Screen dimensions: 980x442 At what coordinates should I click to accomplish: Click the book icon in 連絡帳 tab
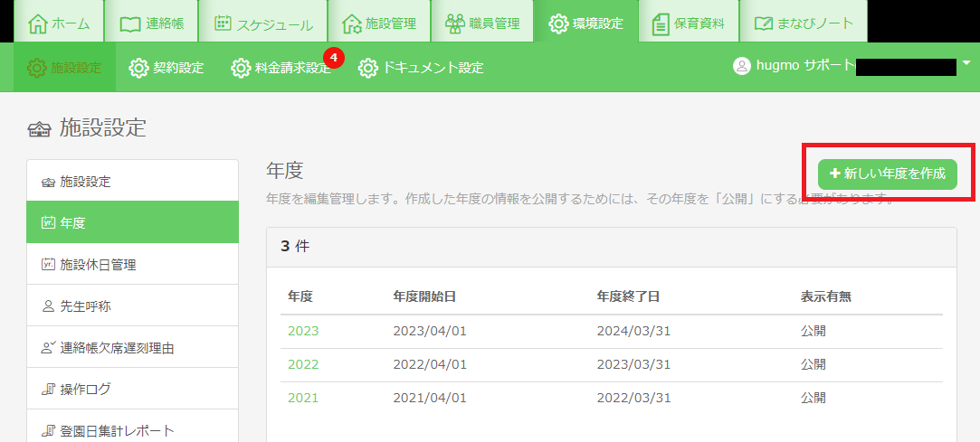(x=130, y=24)
